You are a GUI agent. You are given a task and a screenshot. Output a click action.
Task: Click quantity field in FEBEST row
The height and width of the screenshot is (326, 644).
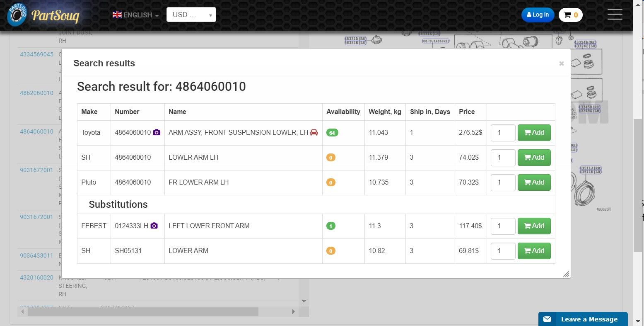click(503, 226)
